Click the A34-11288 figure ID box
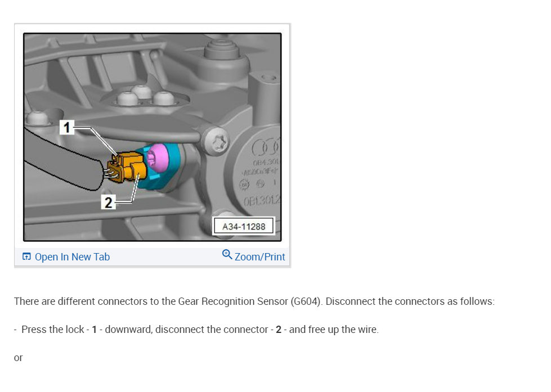The height and width of the screenshot is (392, 551). 244,227
